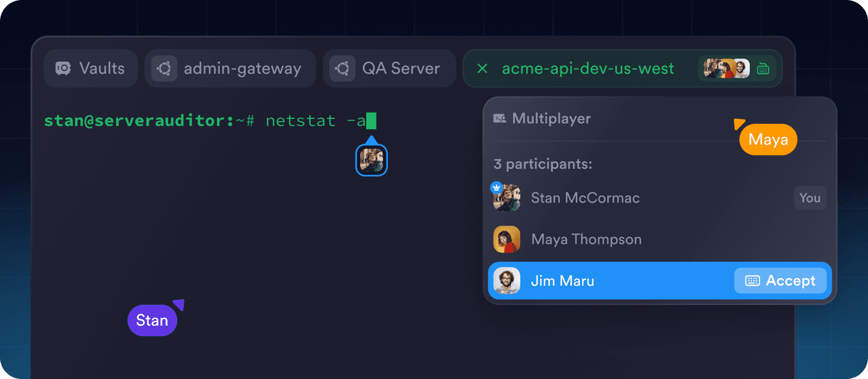Click the crown badge on Stan's avatar
Image resolution: width=868 pixels, height=379 pixels.
tap(496, 188)
